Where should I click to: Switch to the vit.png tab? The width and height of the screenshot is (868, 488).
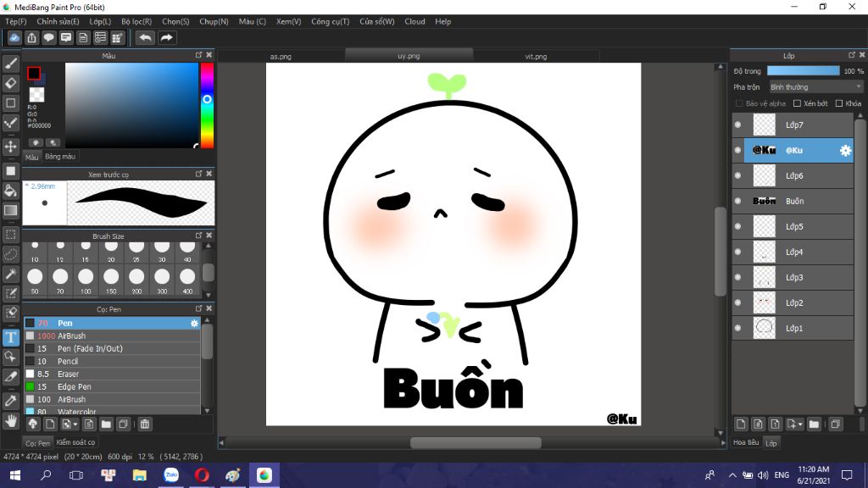pos(536,56)
